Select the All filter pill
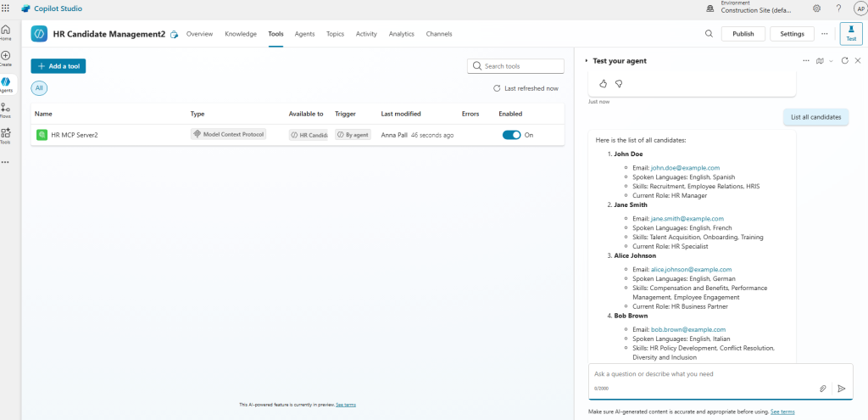 click(39, 87)
